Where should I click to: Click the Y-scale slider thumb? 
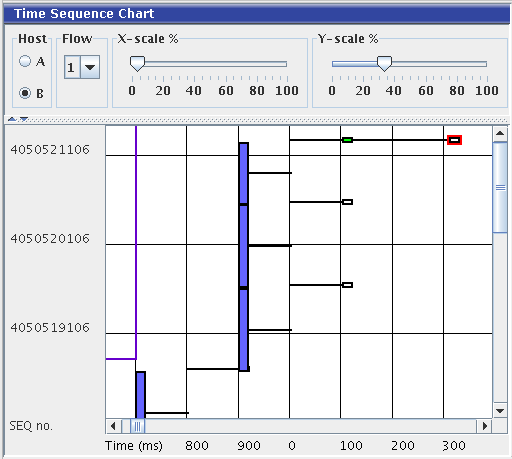pos(384,64)
